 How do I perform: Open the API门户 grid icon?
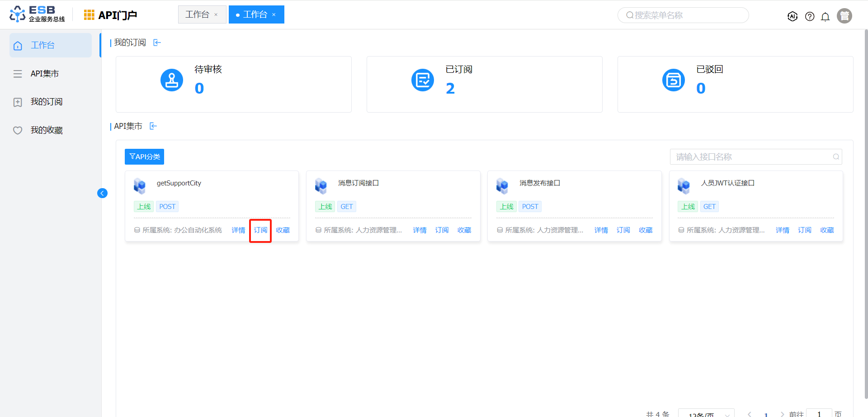coord(89,15)
